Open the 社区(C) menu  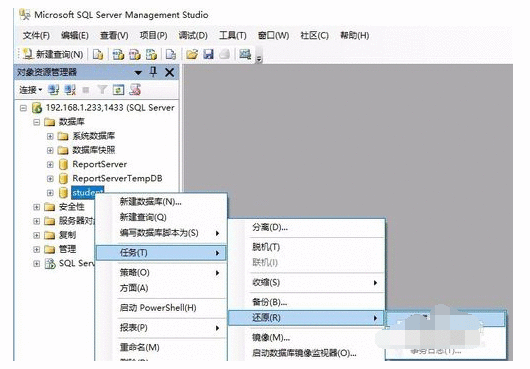[314, 35]
